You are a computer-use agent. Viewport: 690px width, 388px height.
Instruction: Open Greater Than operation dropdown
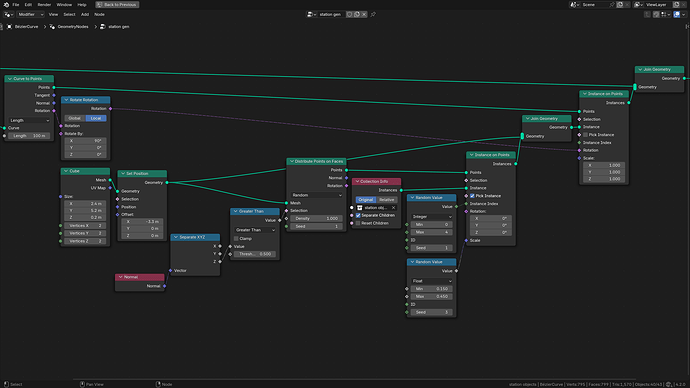pyautogui.click(x=255, y=230)
